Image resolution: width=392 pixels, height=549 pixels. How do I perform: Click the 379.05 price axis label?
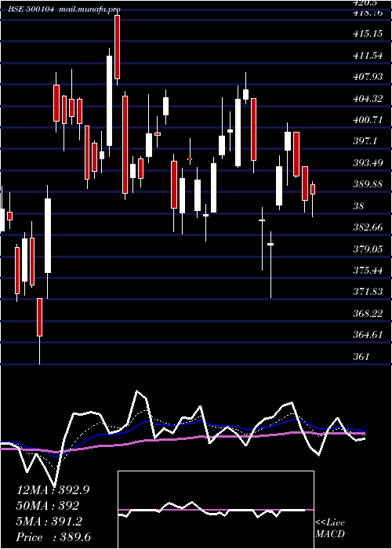coord(368,249)
